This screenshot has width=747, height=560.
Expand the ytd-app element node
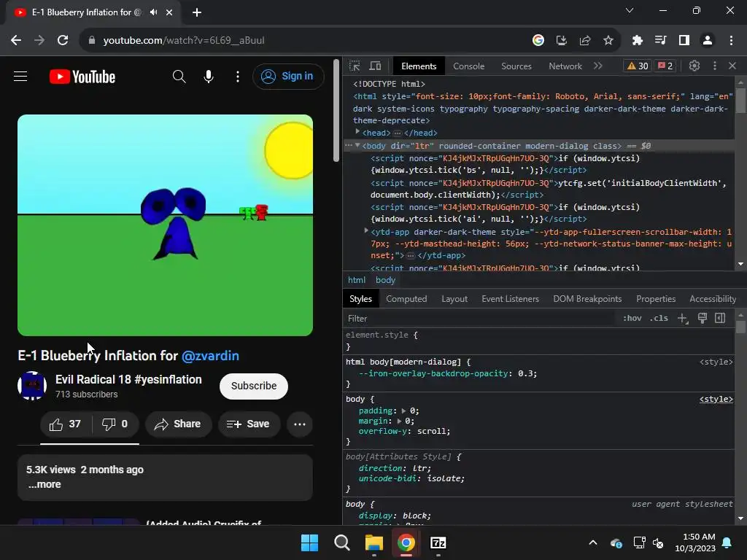pyautogui.click(x=366, y=230)
